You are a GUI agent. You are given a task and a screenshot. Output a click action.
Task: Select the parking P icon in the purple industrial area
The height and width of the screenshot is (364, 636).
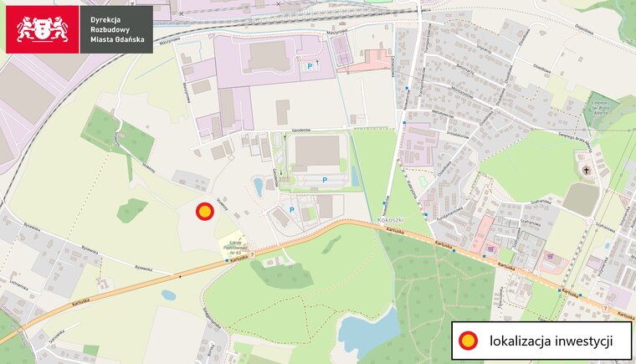click(310, 66)
